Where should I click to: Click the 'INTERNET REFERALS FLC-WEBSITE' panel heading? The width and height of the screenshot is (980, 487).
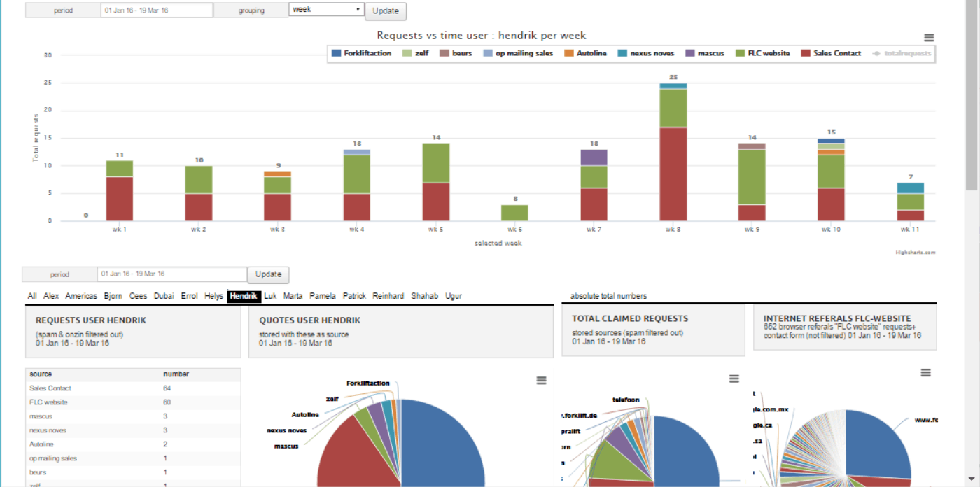pos(837,318)
